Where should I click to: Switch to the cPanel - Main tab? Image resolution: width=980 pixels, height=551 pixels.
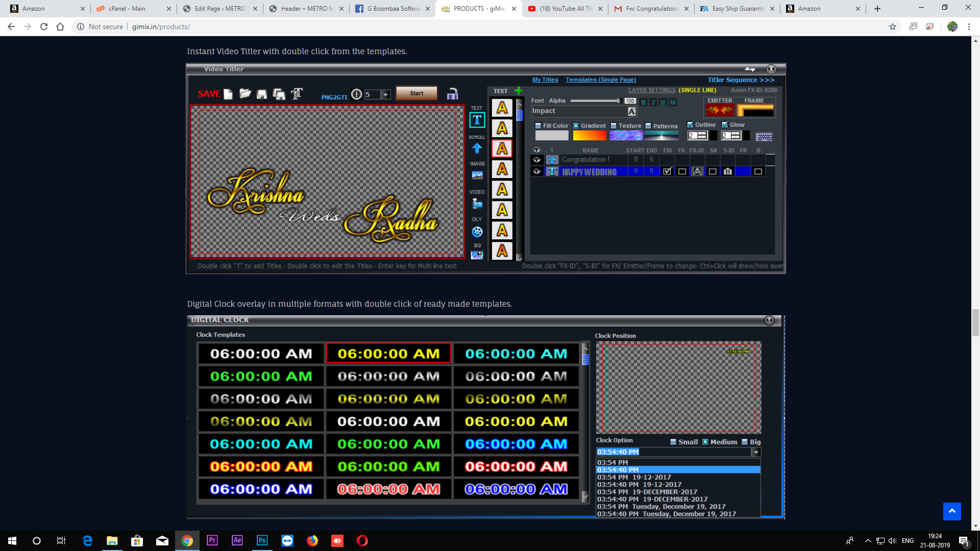point(127,9)
